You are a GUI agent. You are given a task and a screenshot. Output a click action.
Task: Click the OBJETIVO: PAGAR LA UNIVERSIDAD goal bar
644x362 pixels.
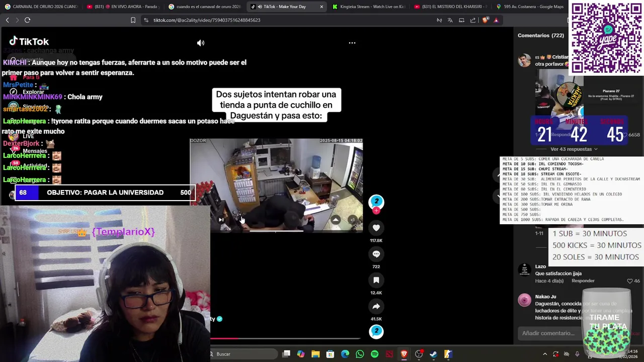[105, 193]
